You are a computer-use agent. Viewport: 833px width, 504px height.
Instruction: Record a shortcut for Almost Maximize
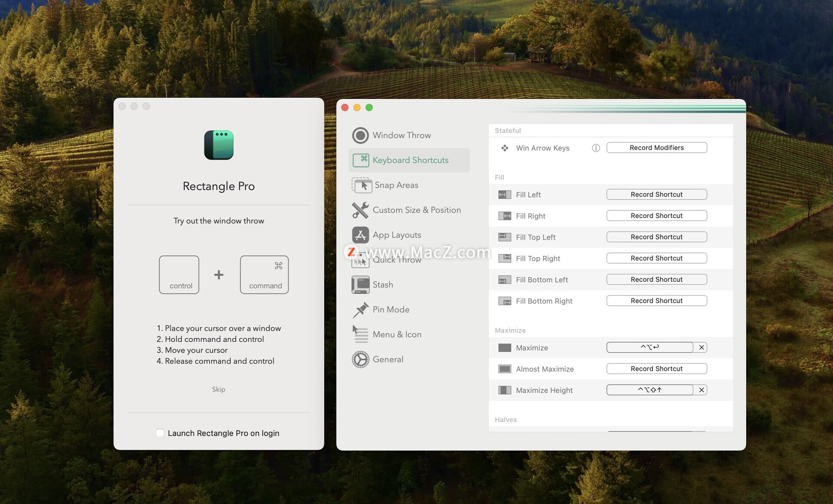coord(656,369)
